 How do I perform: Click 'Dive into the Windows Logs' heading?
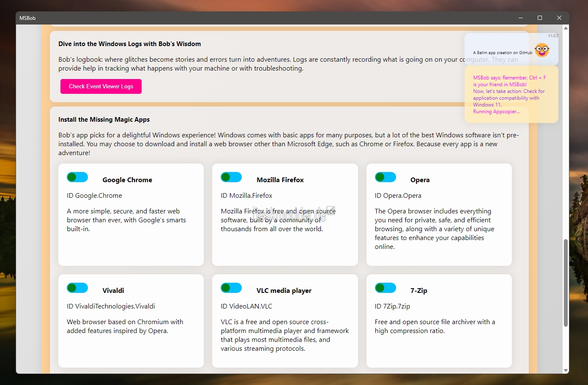point(130,44)
